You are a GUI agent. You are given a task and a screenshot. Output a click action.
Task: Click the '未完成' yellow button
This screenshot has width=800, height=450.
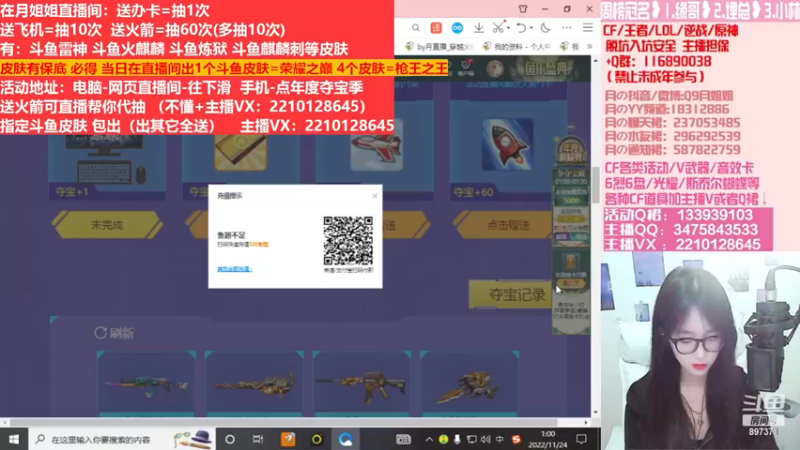coord(107,225)
